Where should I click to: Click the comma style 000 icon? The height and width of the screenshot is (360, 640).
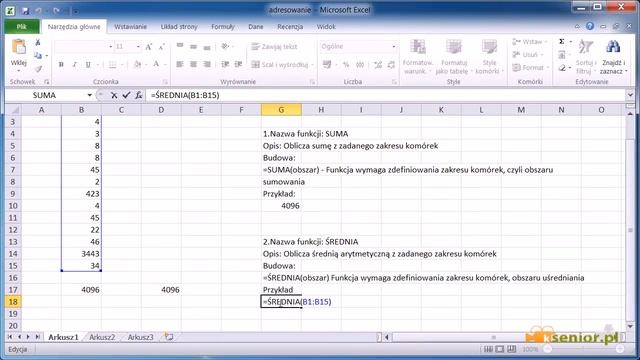[x=360, y=64]
